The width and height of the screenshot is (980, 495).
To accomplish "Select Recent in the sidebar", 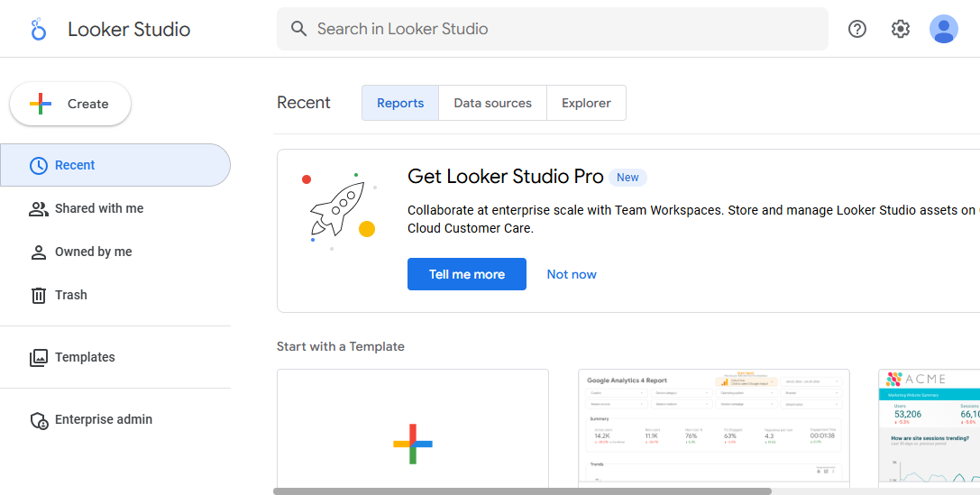I will [115, 165].
